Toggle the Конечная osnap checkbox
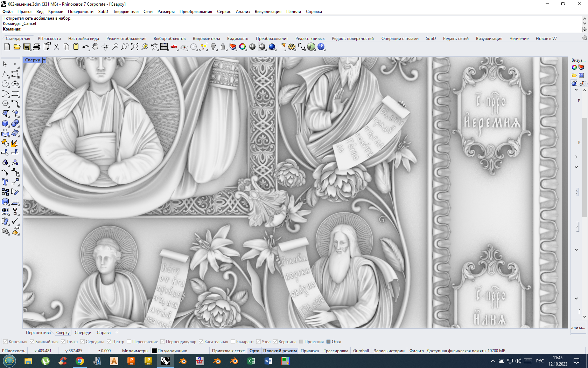The height and width of the screenshot is (368, 588). tap(5, 342)
